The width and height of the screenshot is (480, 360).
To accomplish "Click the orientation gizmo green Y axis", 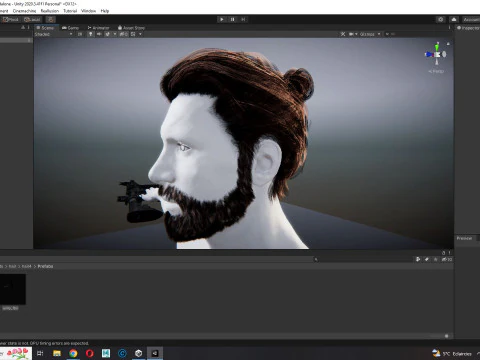I will tap(437, 47).
